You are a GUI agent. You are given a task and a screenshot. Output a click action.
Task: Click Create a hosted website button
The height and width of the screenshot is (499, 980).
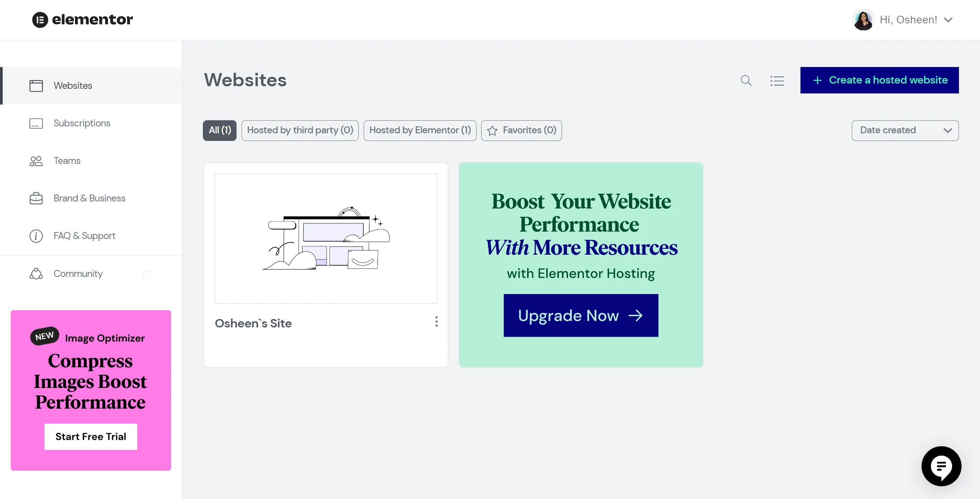[x=879, y=80]
